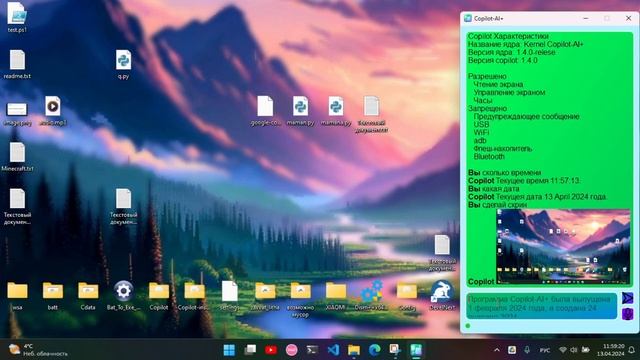Focus the Copilot-AI+ message input field
This screenshot has height=360, width=640.
click(542, 306)
